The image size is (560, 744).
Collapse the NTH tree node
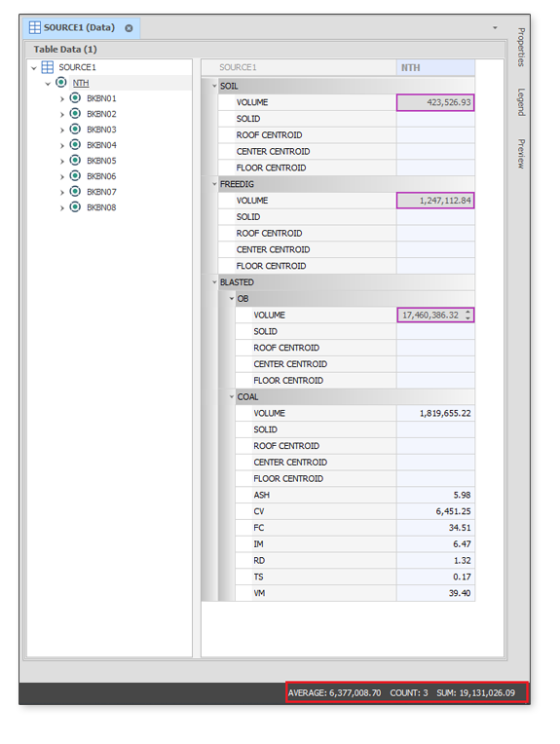pyautogui.click(x=48, y=84)
